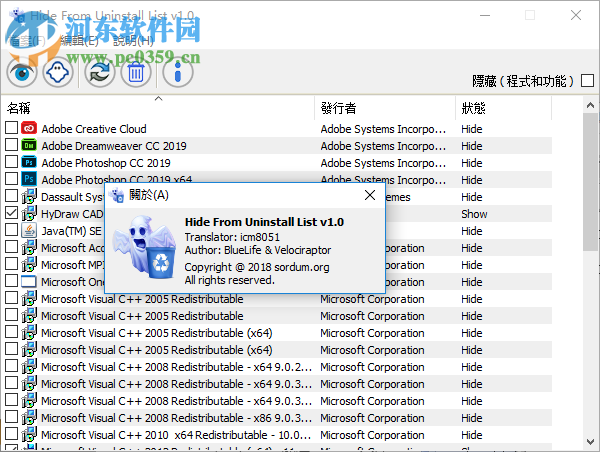
Task: Open the 檔案(F) menu
Action: [x=27, y=40]
